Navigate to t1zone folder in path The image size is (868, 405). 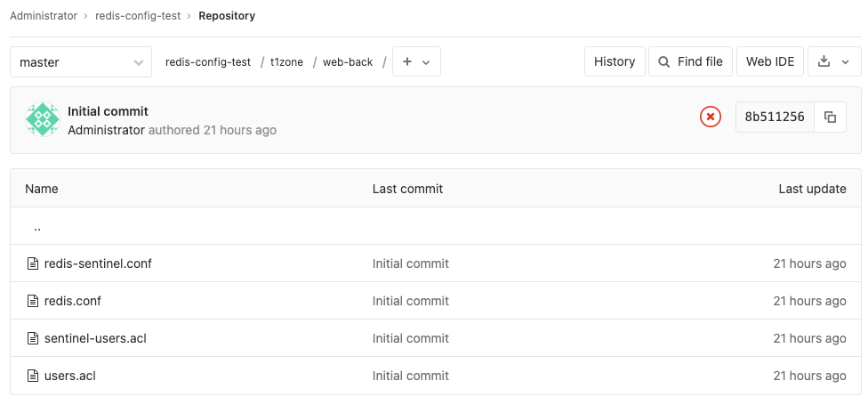point(286,62)
